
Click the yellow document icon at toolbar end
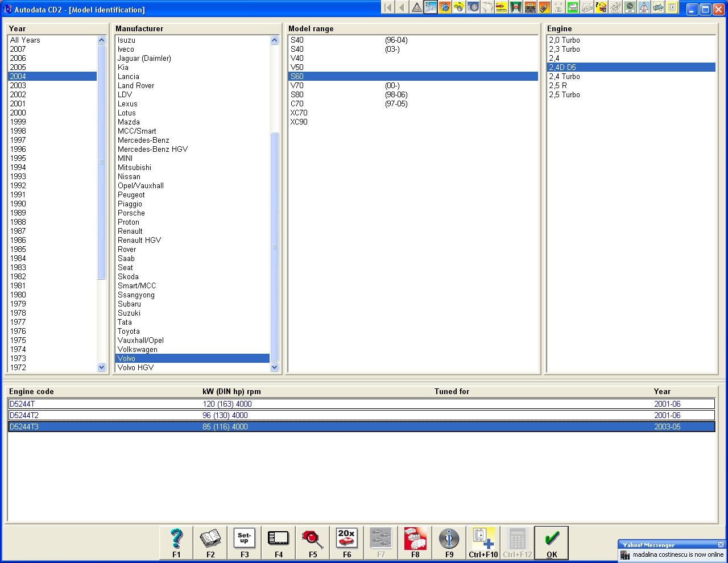point(672,7)
